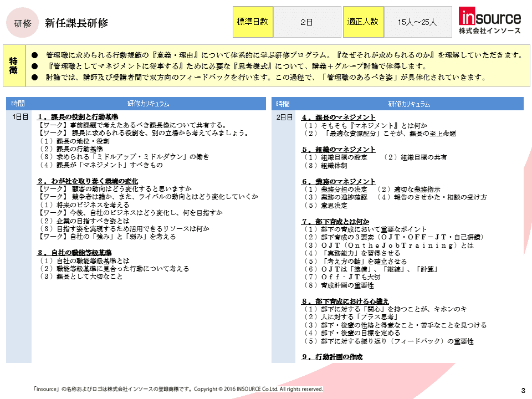Viewport: 532px width, 399px height.
Task: Click the item '（１）組織目標の設定'
Action: [335, 157]
